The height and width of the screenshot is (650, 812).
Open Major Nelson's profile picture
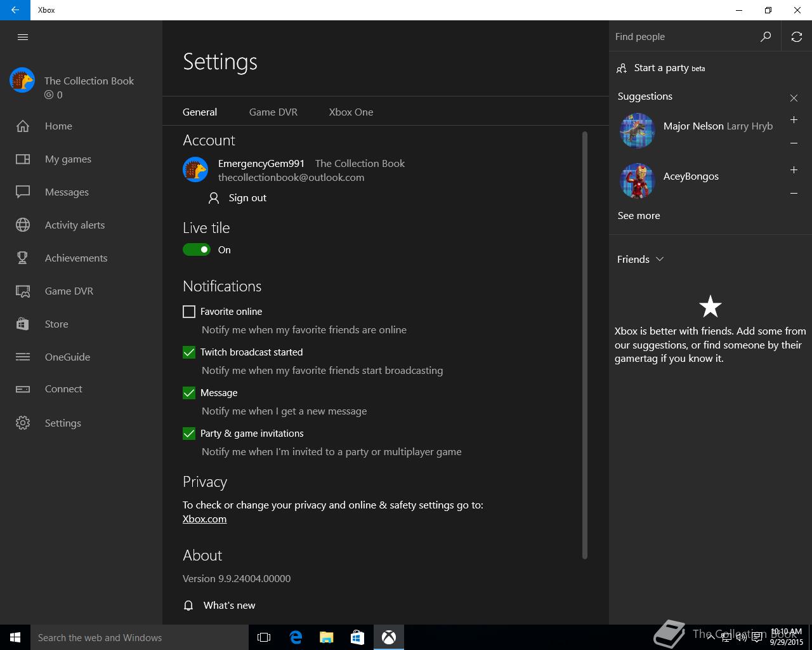(x=637, y=131)
